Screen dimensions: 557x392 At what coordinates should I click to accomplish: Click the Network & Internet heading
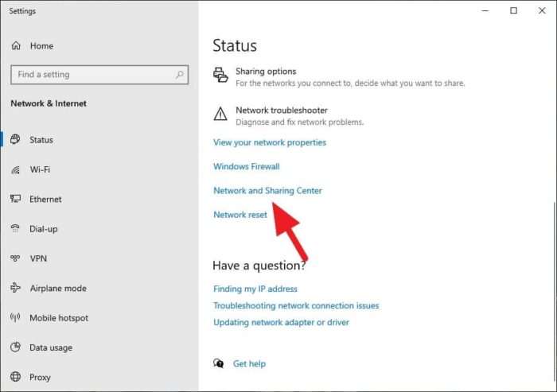point(49,103)
